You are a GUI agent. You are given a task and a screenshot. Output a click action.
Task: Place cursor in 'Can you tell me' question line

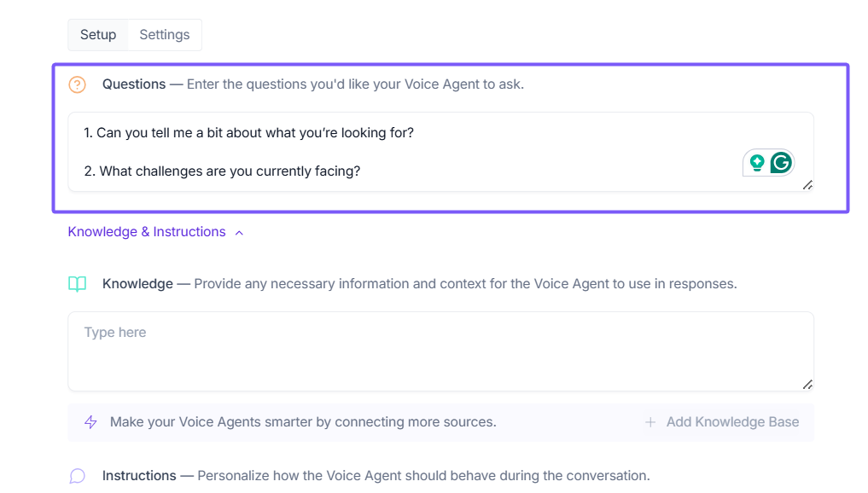[x=254, y=133]
